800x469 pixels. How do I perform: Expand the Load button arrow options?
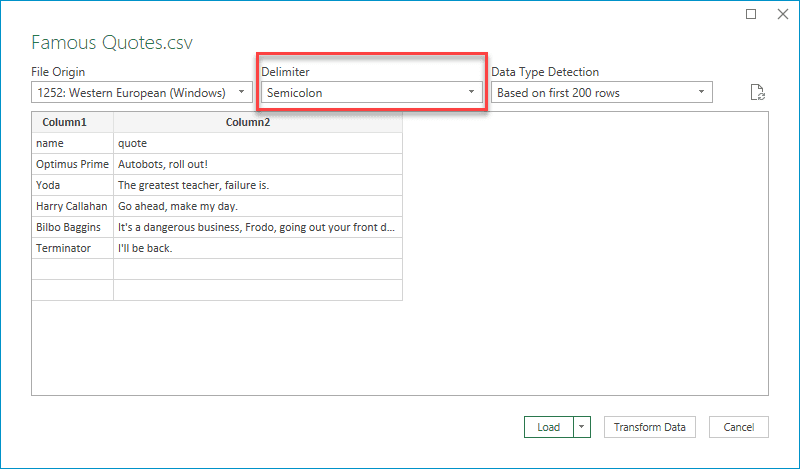pos(582,427)
